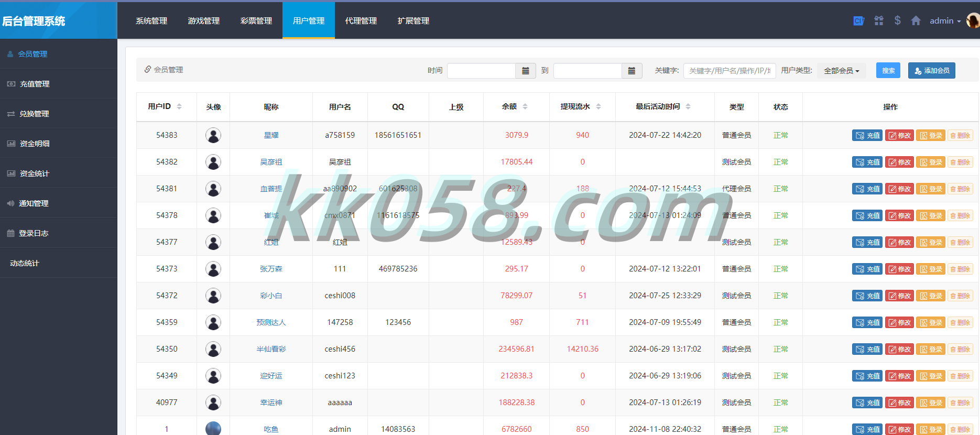This screenshot has width=980, height=435.
Task: Switch to 游戏管理 top tab
Action: 204,20
